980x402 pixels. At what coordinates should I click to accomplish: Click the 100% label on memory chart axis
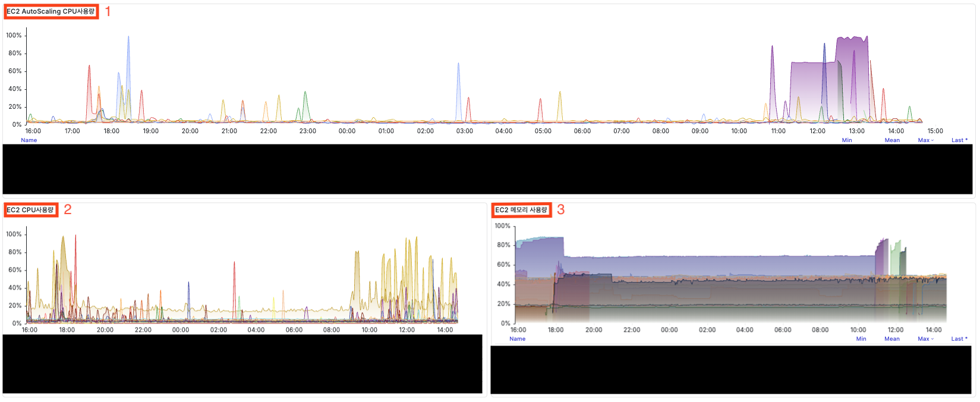click(x=503, y=226)
